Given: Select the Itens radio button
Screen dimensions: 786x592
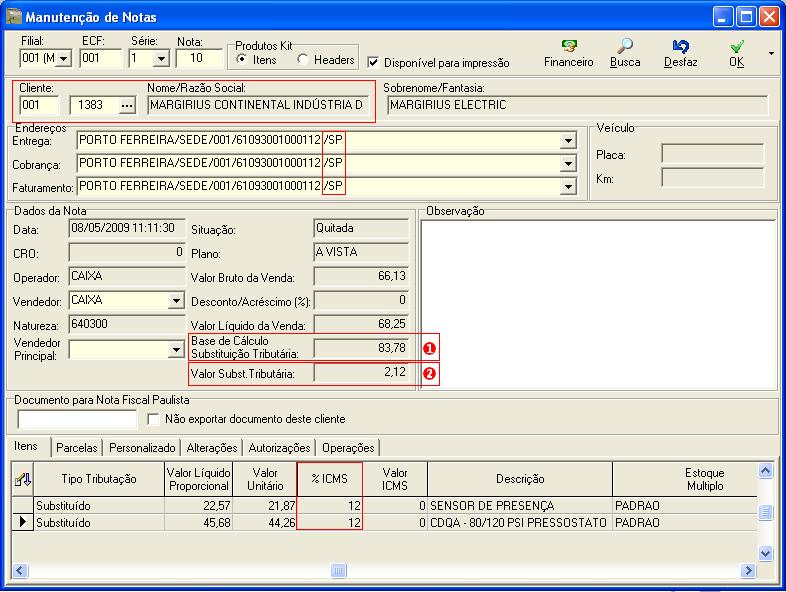Looking at the screenshot, I should point(242,60).
